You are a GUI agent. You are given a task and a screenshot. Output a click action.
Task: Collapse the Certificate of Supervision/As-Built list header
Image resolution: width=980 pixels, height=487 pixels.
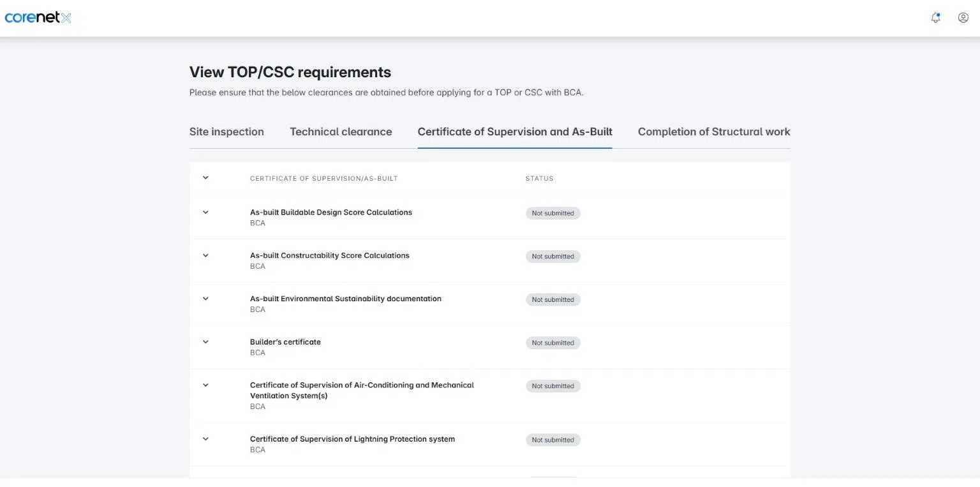[205, 177]
